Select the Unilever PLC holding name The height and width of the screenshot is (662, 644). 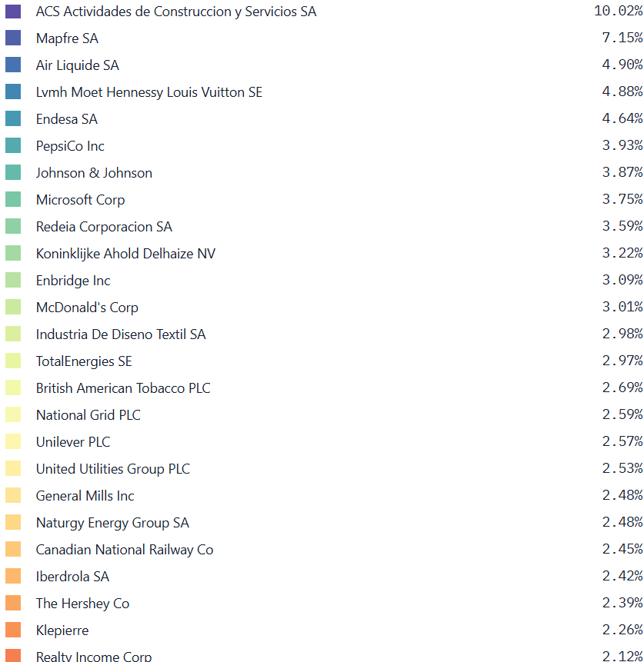73,442
